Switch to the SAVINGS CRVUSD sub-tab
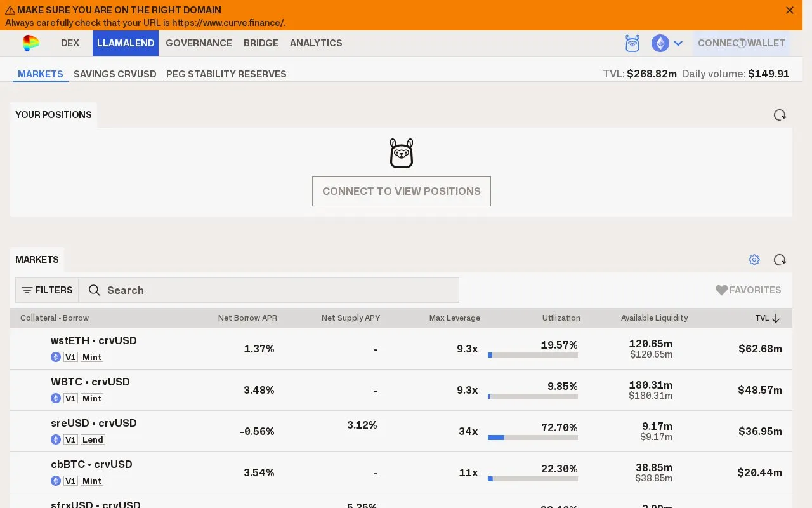 115,74
